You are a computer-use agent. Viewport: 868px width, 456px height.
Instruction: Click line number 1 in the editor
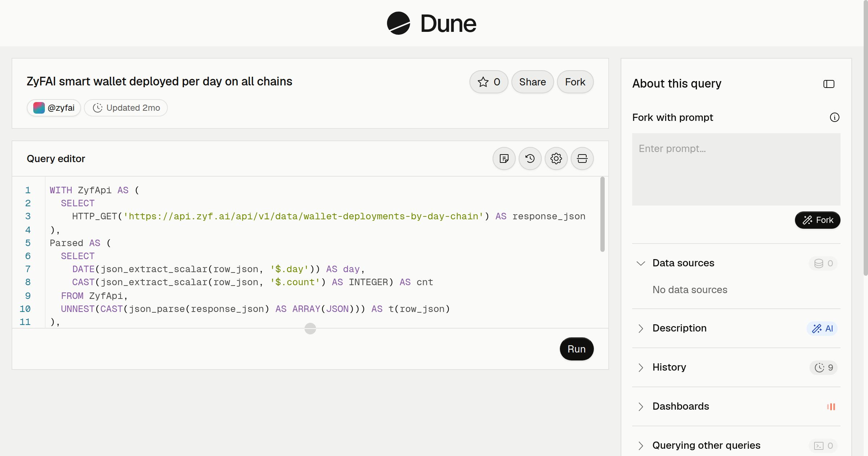[x=28, y=190]
